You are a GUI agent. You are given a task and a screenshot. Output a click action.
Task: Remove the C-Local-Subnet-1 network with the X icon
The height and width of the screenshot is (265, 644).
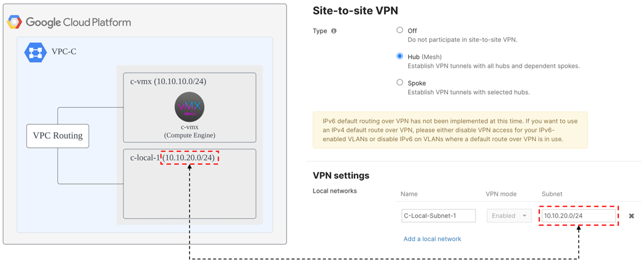[x=631, y=216]
